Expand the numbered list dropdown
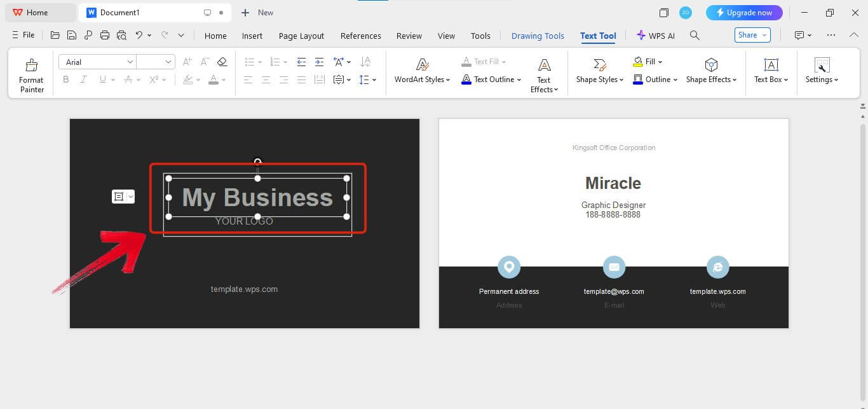The width and height of the screenshot is (868, 409). click(x=285, y=62)
